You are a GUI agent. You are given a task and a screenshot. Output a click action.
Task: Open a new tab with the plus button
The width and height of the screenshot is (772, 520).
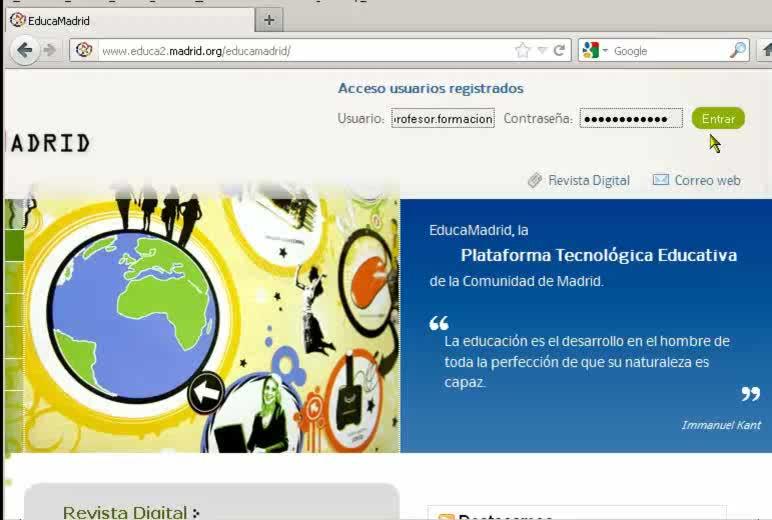[269, 20]
